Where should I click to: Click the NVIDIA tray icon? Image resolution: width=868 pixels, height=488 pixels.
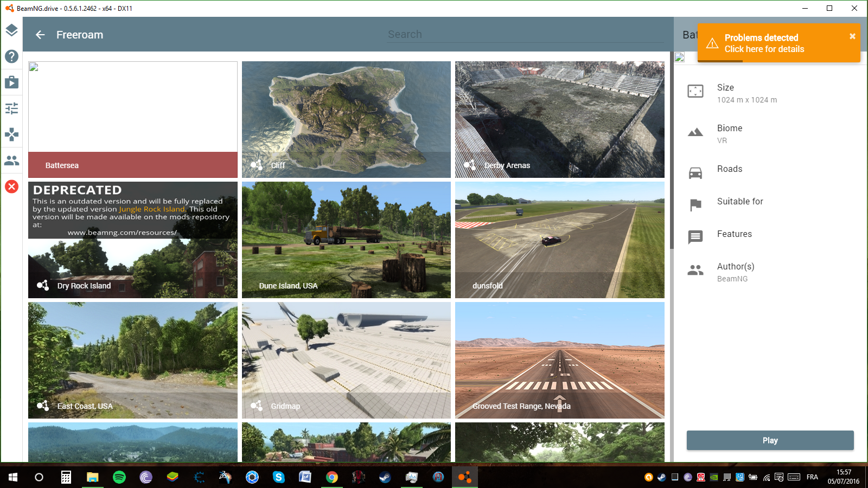714,477
